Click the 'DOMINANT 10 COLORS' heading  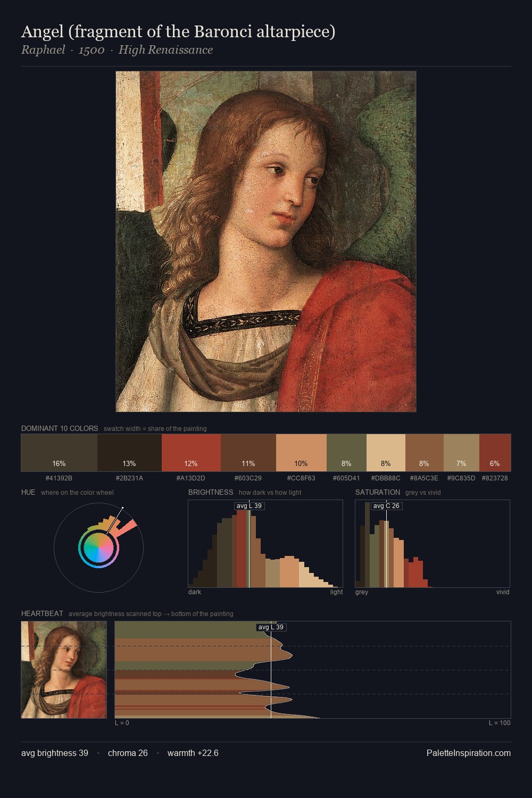click(x=60, y=428)
